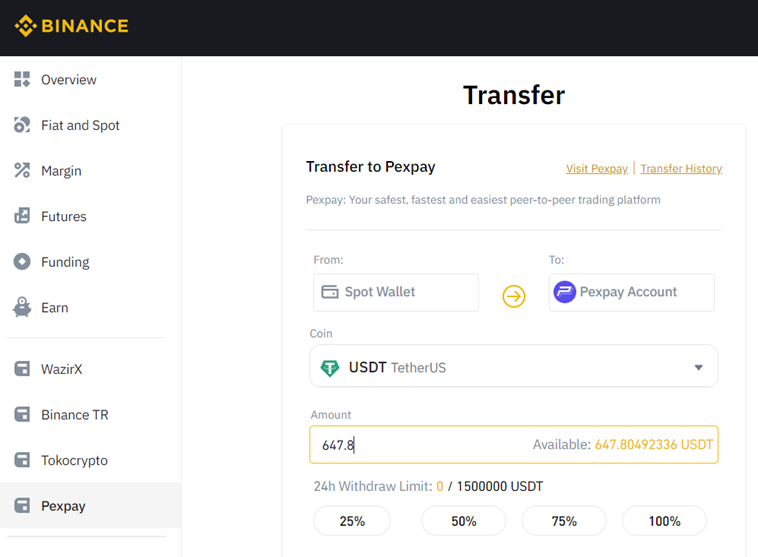Screen dimensions: 758x557
Task: Open the From Spot Wallet selector
Action: [x=396, y=292]
